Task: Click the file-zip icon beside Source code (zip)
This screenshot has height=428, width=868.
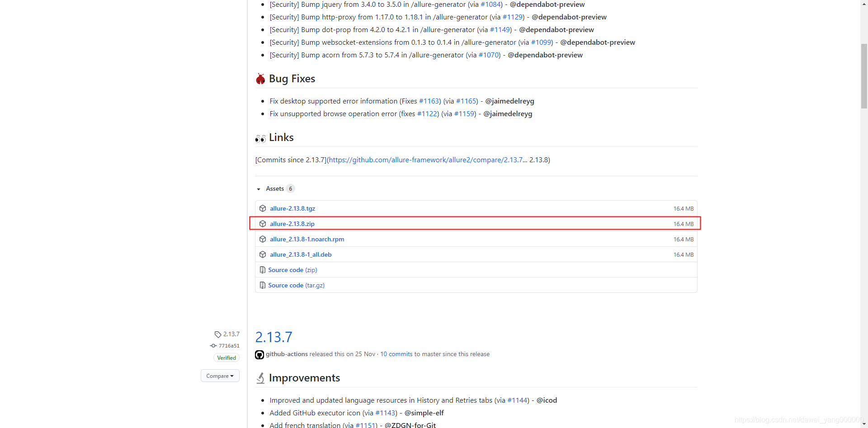Action: 263,270
